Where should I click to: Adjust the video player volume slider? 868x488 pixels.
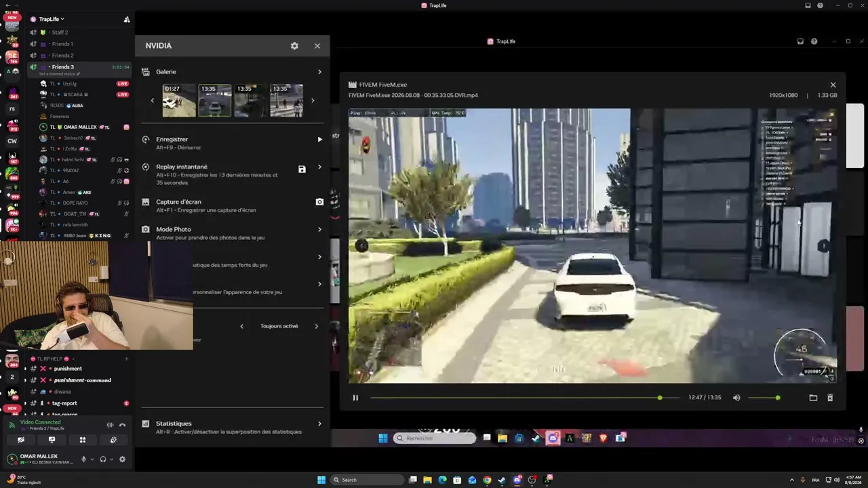765,398
